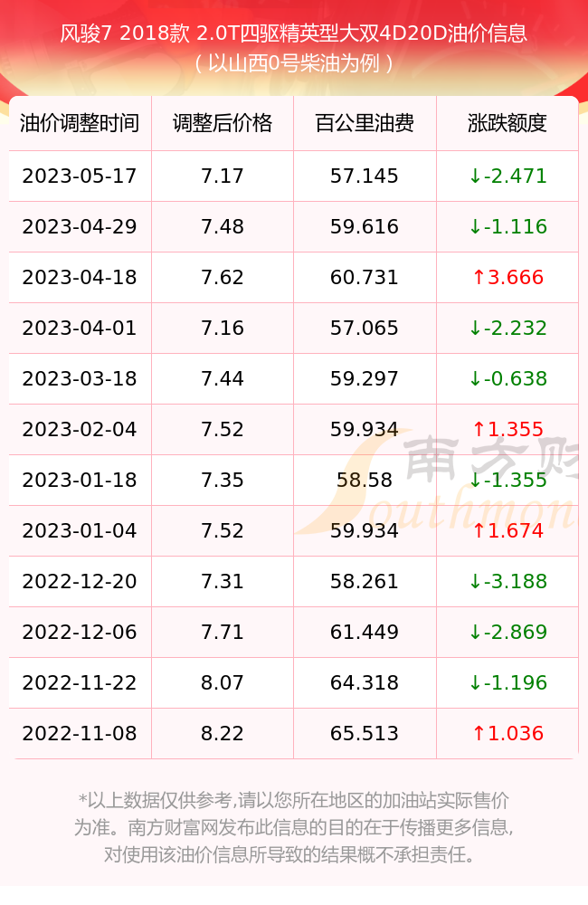Click the 百公里油费 column header

[x=365, y=123]
